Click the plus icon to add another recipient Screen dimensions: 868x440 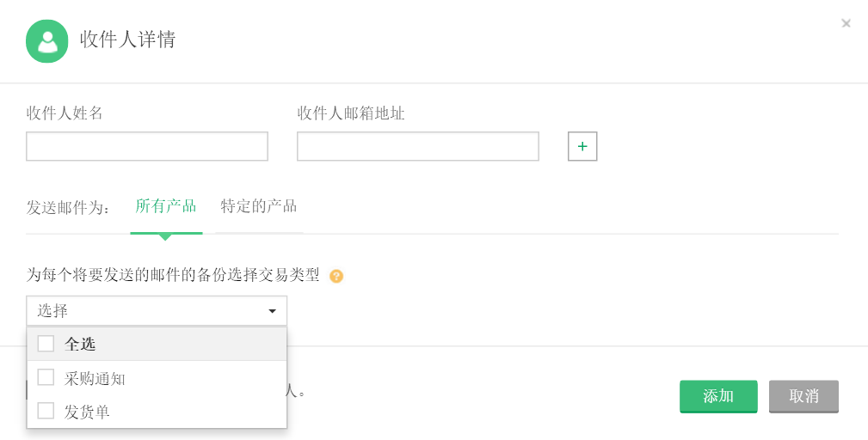tap(582, 146)
